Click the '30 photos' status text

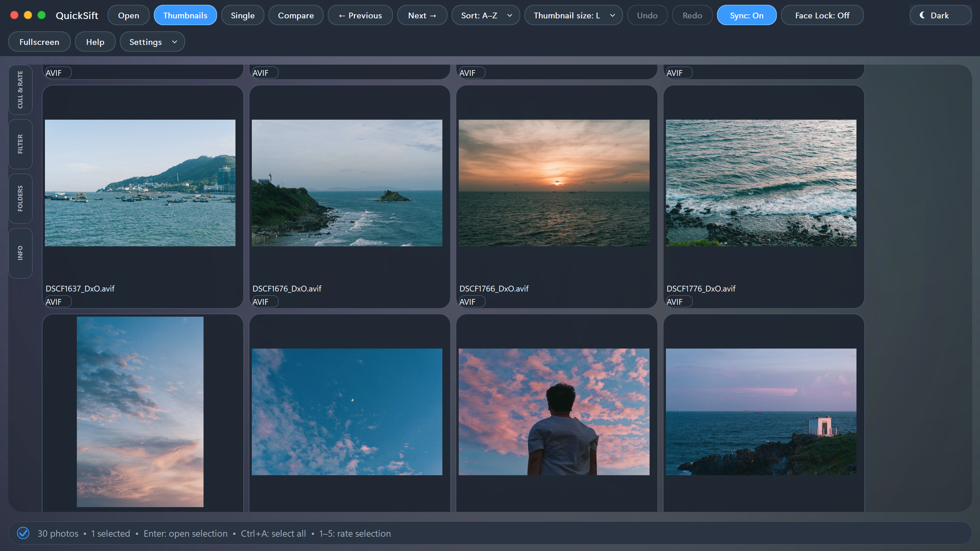58,534
